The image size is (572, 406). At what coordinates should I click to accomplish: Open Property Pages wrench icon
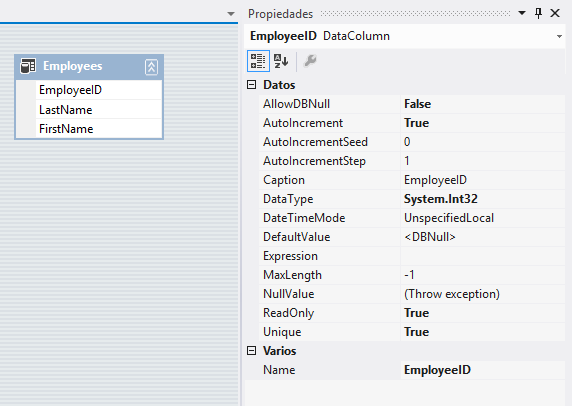(310, 61)
